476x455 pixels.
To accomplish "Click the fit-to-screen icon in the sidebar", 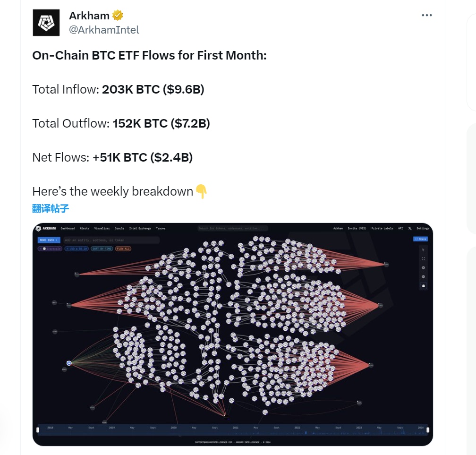I will (423, 258).
